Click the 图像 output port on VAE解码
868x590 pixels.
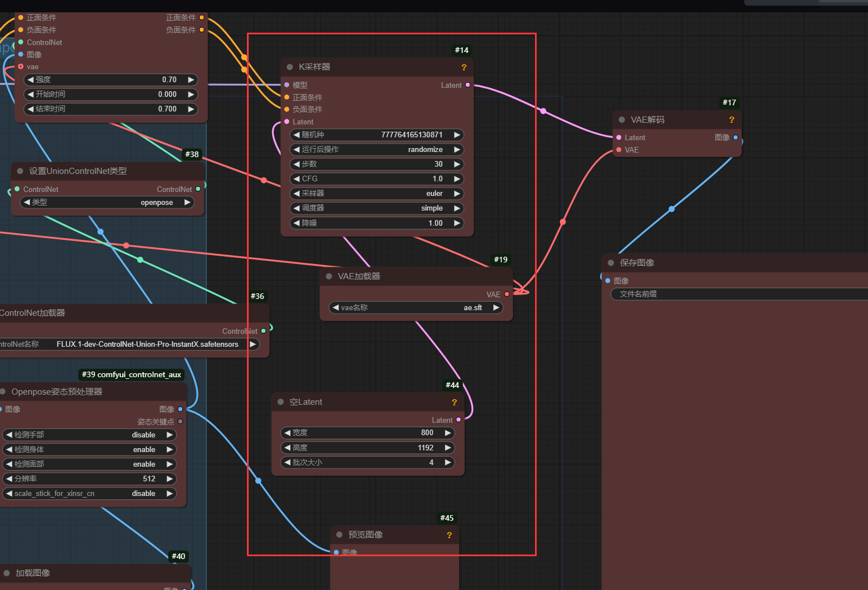tap(735, 137)
